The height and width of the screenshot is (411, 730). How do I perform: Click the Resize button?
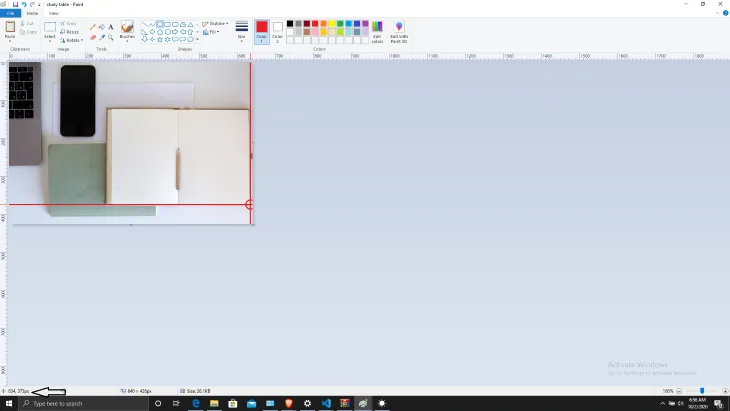[x=69, y=32]
